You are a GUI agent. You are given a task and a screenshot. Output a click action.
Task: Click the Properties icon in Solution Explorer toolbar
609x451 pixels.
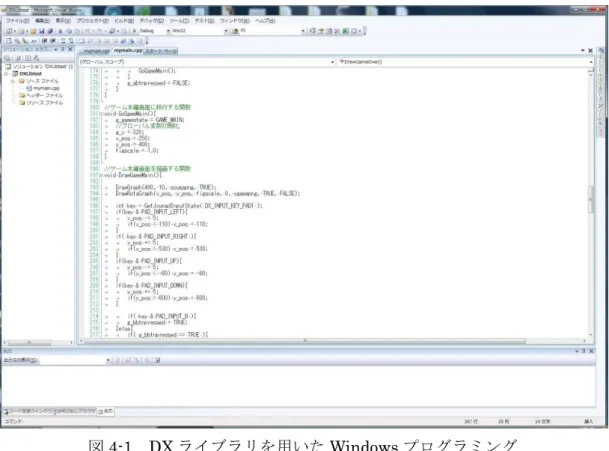coord(7,58)
